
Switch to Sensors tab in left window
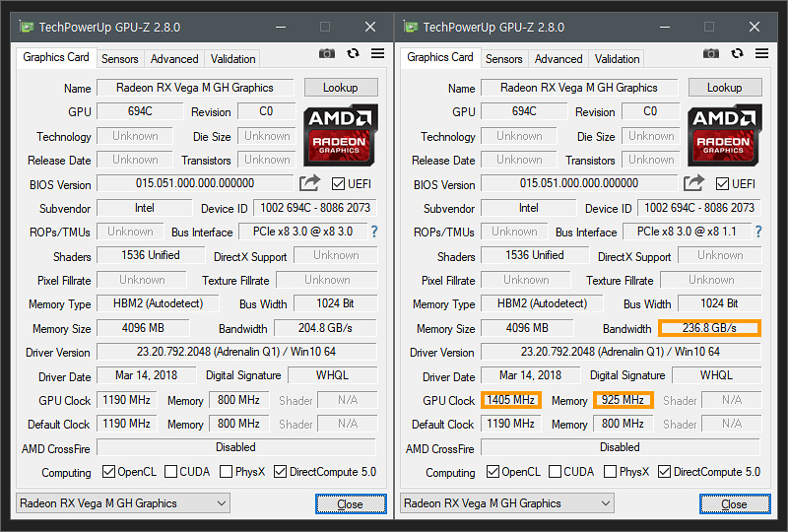(x=119, y=59)
